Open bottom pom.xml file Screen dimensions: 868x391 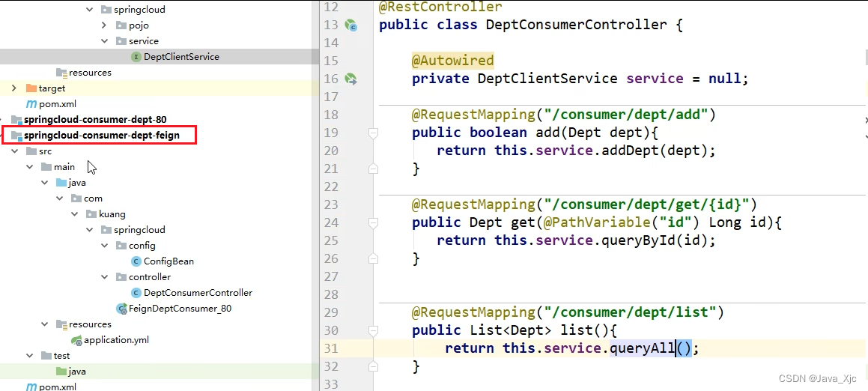pos(58,387)
